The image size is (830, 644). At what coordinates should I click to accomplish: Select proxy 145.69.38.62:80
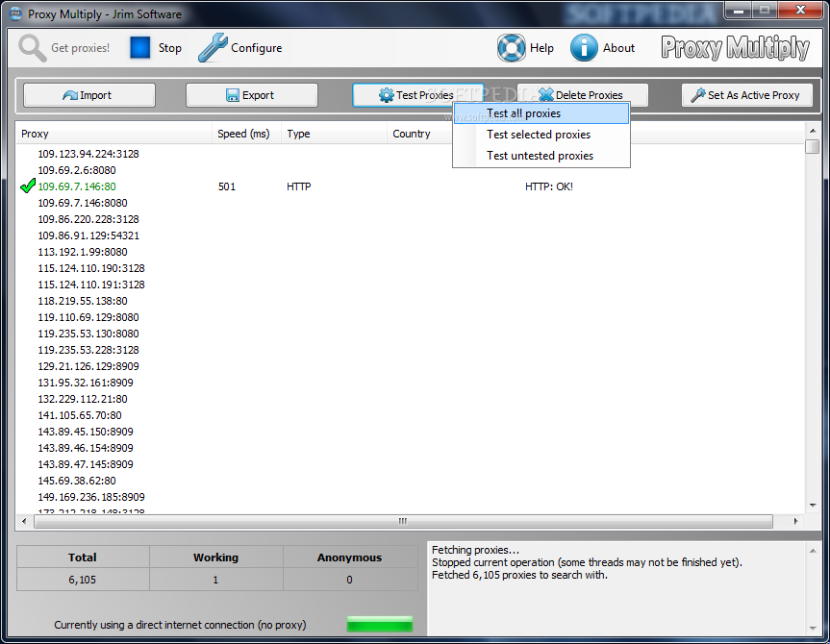click(x=77, y=481)
